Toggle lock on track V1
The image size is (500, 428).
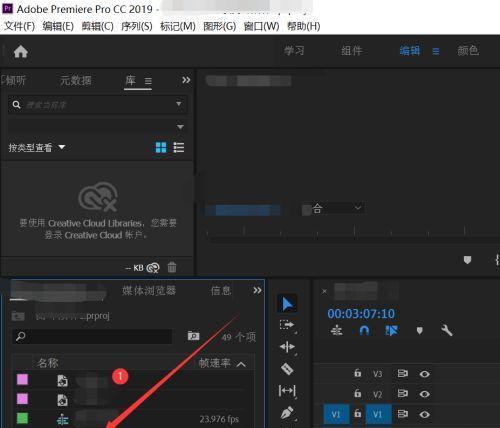(358, 414)
